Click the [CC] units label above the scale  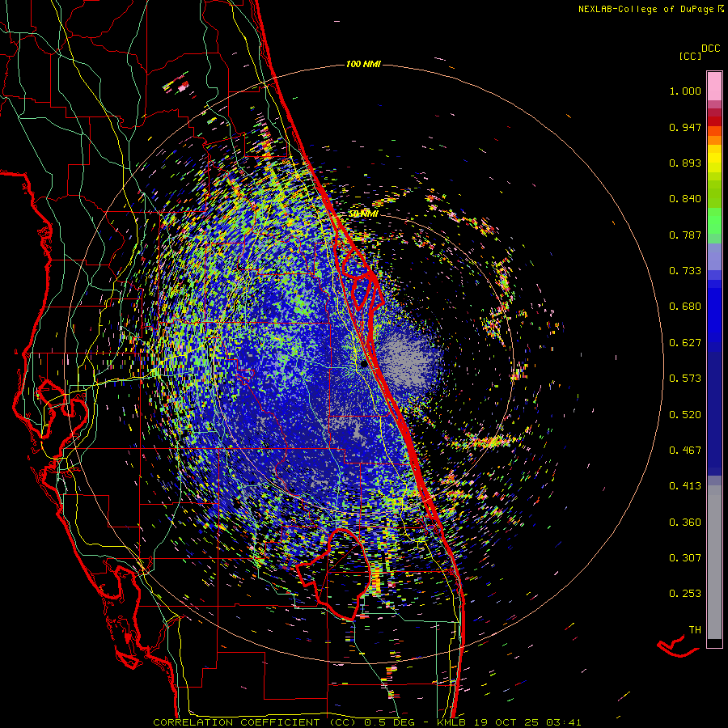[x=690, y=56]
